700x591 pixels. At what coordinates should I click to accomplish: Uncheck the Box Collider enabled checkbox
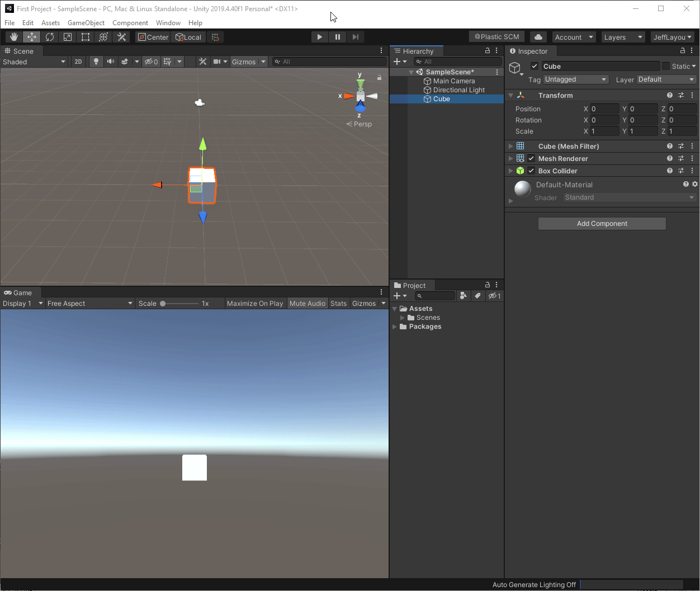531,171
